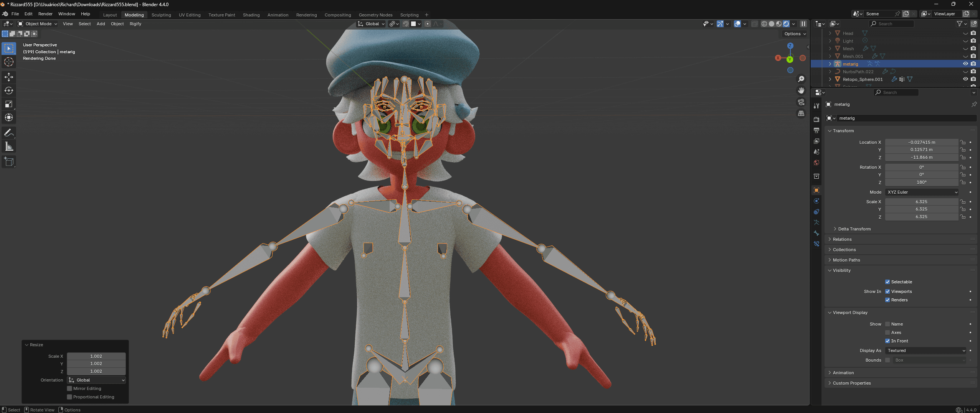980x413 pixels.
Task: Open the Output properties tab
Action: [x=816, y=130]
